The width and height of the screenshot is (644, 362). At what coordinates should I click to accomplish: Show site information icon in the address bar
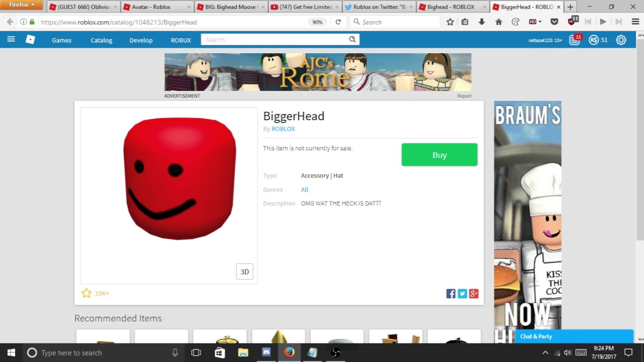pos(23,22)
